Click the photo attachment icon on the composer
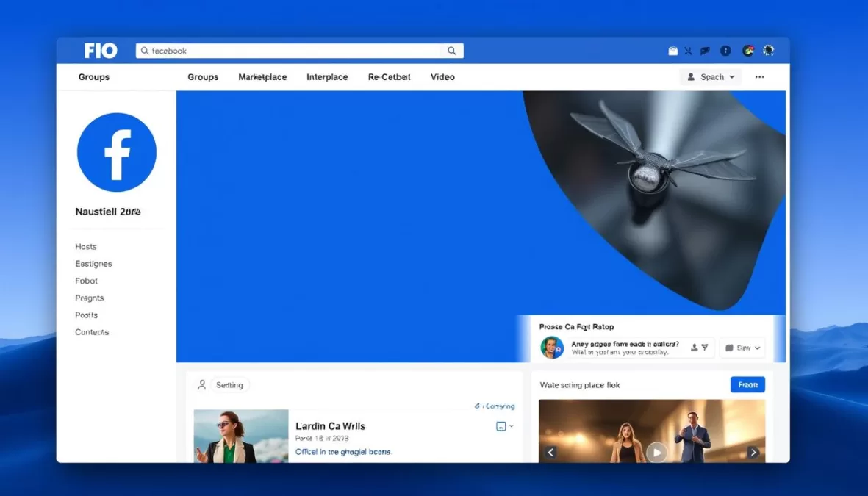868x496 pixels. [x=502, y=425]
